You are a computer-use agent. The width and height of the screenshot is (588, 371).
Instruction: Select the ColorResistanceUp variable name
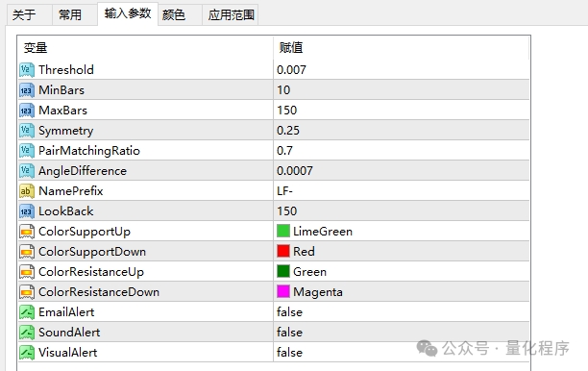pos(91,272)
